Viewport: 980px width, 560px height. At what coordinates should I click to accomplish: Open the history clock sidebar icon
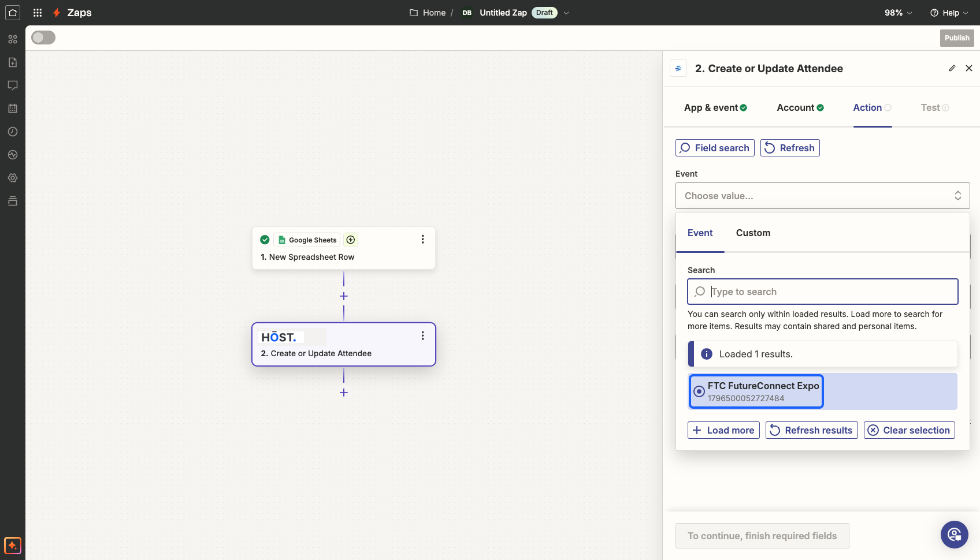click(x=13, y=132)
